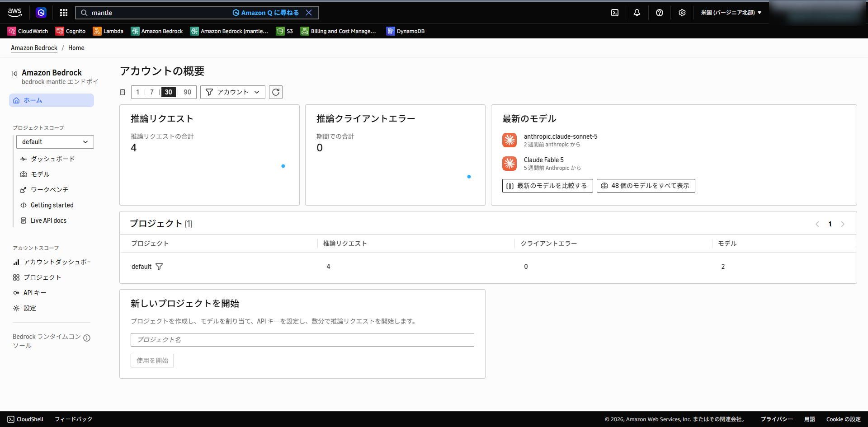Viewport: 868px width, 427px height.
Task: Ask Amazon Q from the search bar
Action: [266, 13]
